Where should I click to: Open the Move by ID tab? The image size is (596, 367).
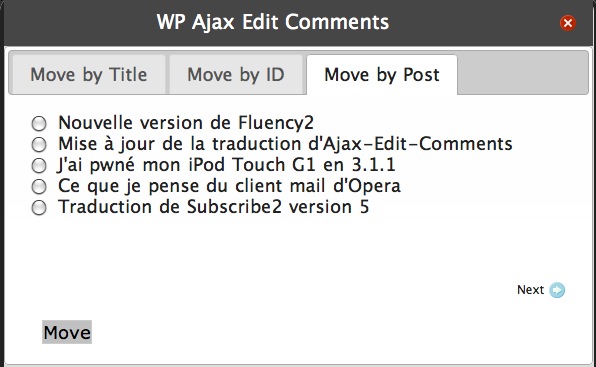point(236,74)
